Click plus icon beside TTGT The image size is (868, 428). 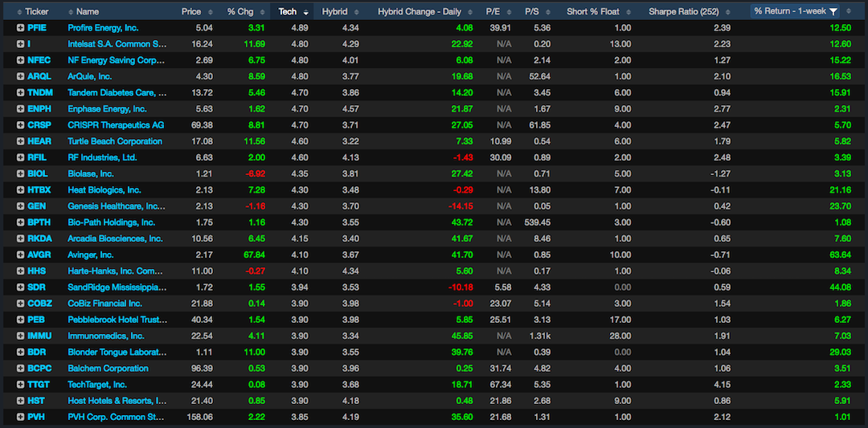pos(20,385)
